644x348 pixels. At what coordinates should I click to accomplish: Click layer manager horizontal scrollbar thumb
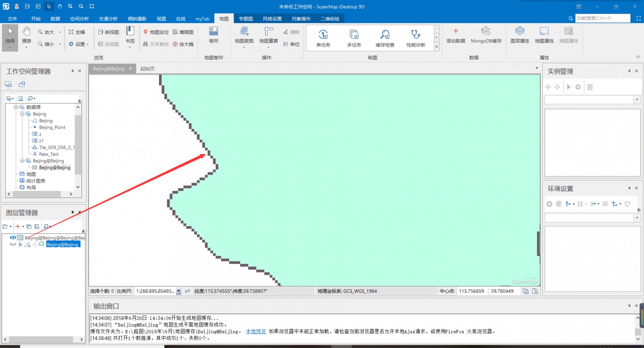click(41, 339)
